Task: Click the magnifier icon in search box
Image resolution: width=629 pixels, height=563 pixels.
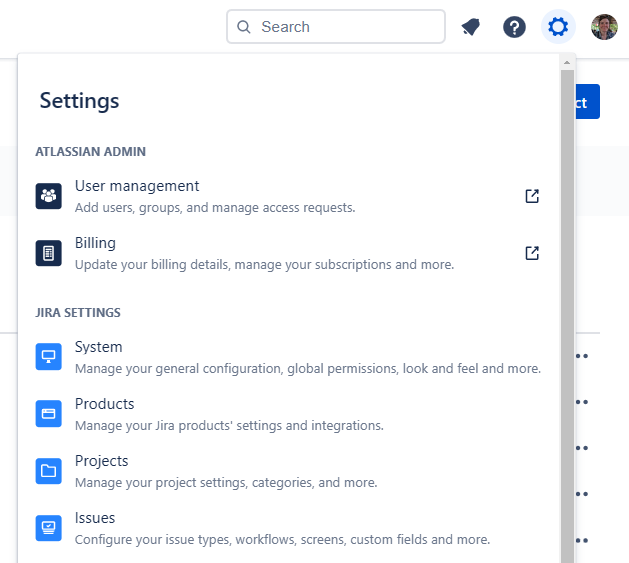Action: click(243, 27)
